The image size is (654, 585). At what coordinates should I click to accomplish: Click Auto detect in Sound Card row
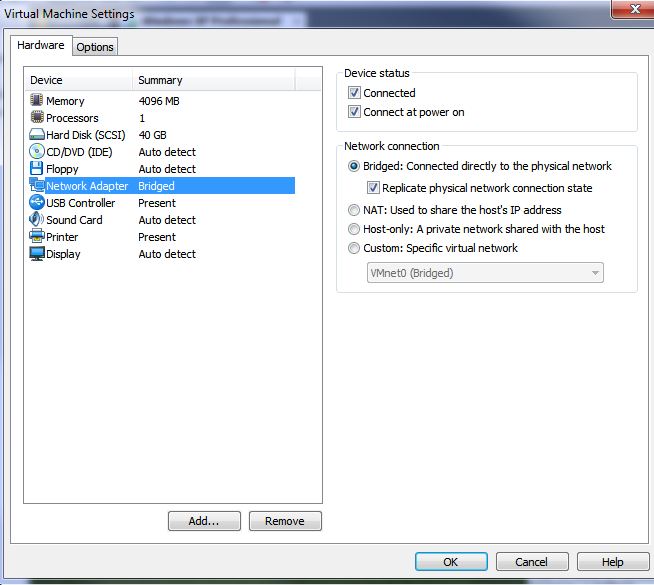[167, 220]
